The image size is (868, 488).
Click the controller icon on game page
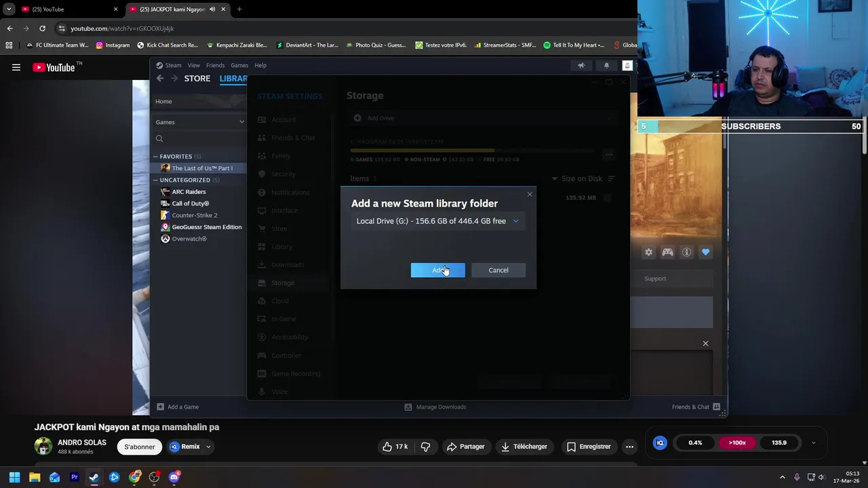click(668, 252)
